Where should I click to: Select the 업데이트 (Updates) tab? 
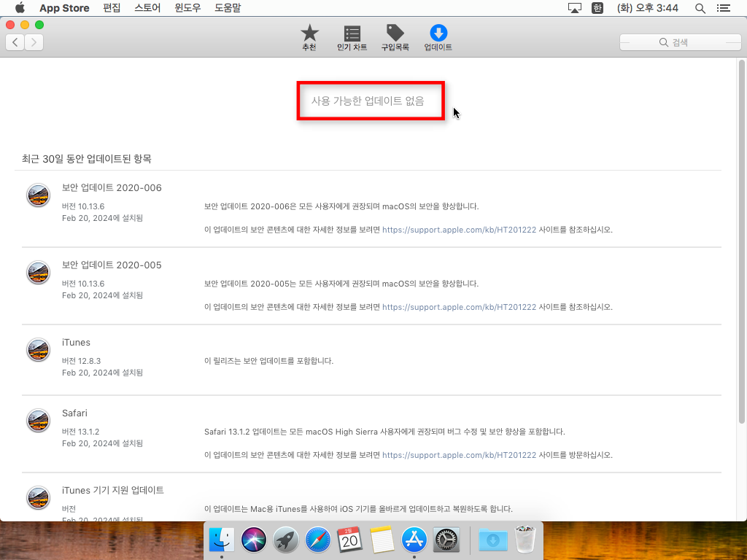pos(438,38)
